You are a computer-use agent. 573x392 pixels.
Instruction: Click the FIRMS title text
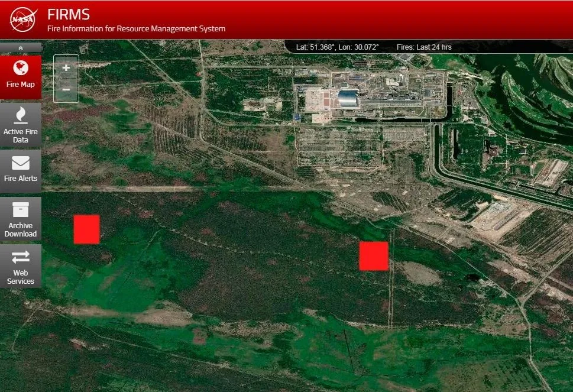pyautogui.click(x=69, y=15)
